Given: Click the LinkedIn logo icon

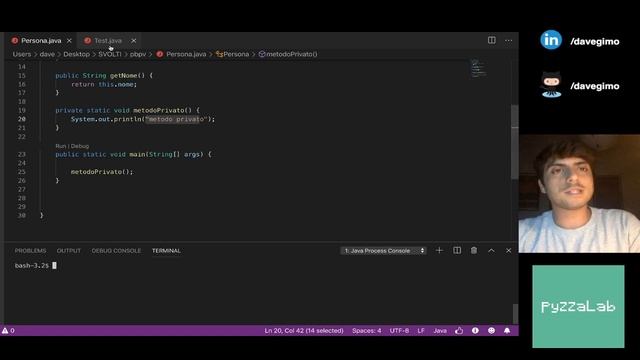Looking at the screenshot, I should coord(551,40).
